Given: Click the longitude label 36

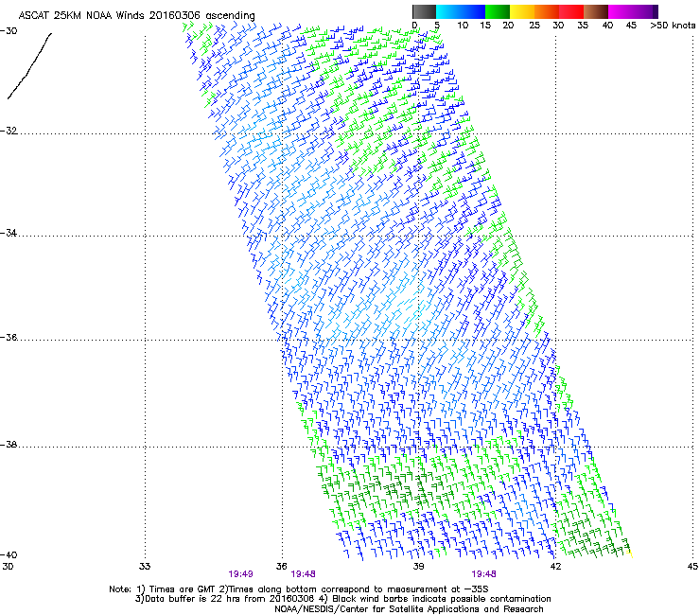Looking at the screenshot, I should (281, 567).
